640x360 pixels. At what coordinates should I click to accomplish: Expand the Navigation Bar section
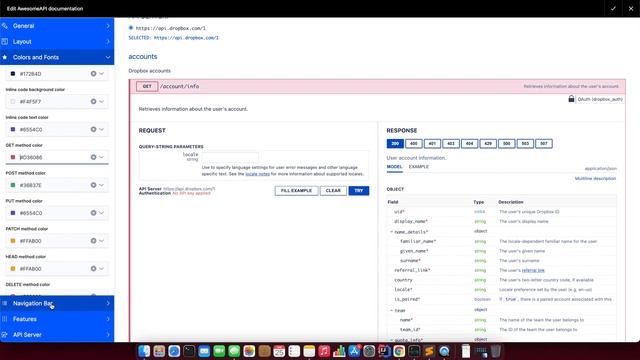tap(57, 303)
